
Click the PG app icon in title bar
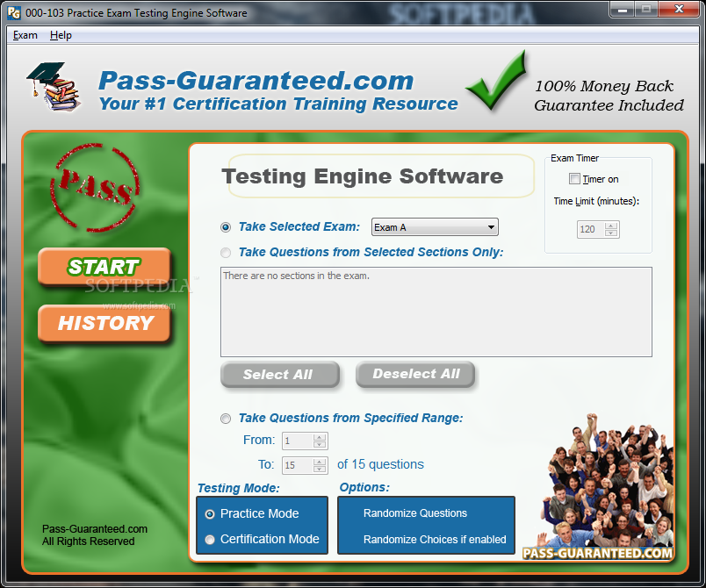pyautogui.click(x=14, y=12)
